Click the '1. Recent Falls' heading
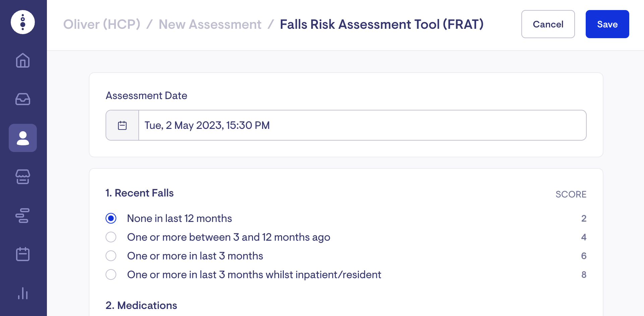The height and width of the screenshot is (316, 644). [140, 193]
